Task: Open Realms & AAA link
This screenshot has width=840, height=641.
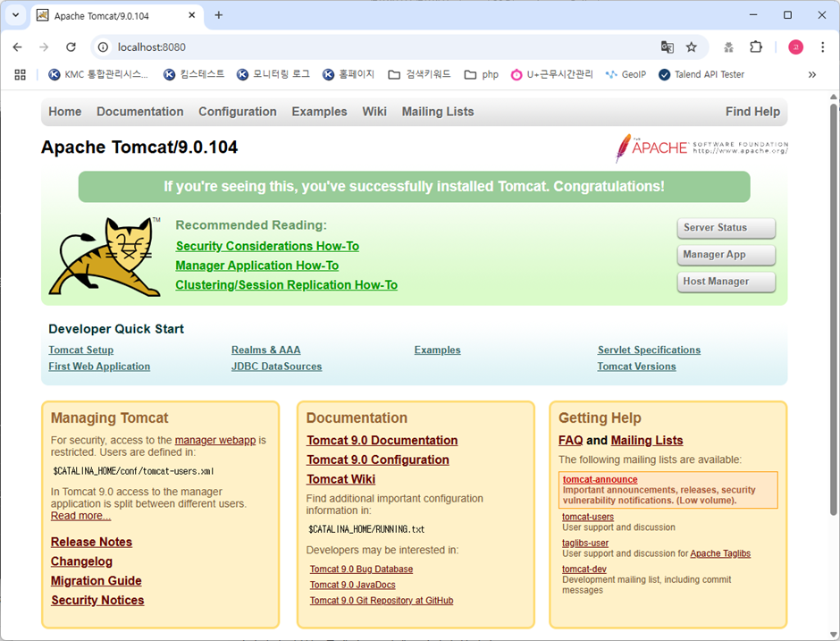Action: 265,350
